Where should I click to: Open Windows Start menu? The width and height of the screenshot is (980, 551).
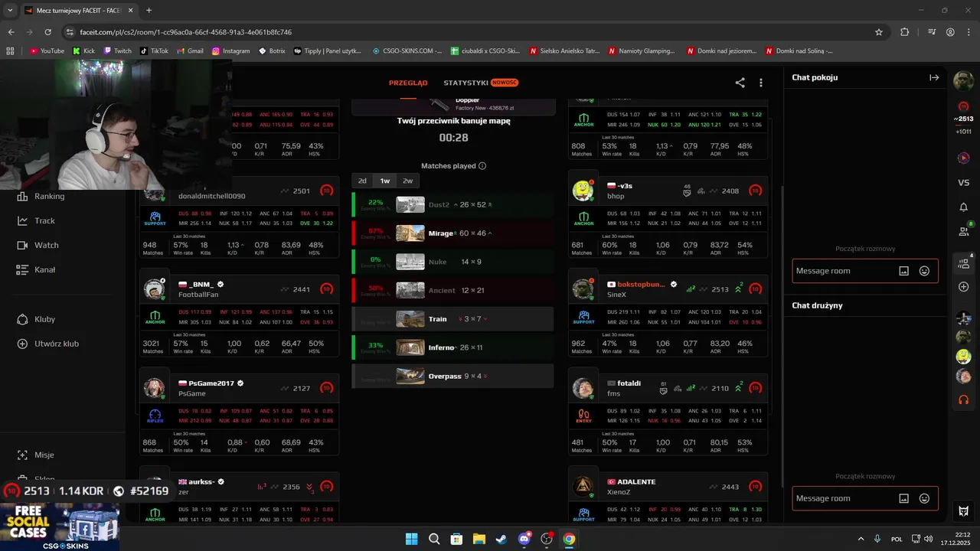(x=412, y=539)
